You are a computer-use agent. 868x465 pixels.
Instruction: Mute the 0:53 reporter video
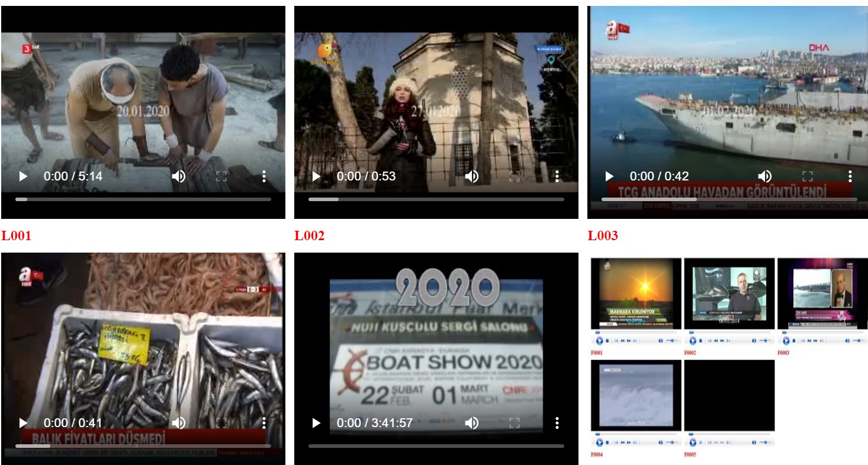tap(471, 176)
